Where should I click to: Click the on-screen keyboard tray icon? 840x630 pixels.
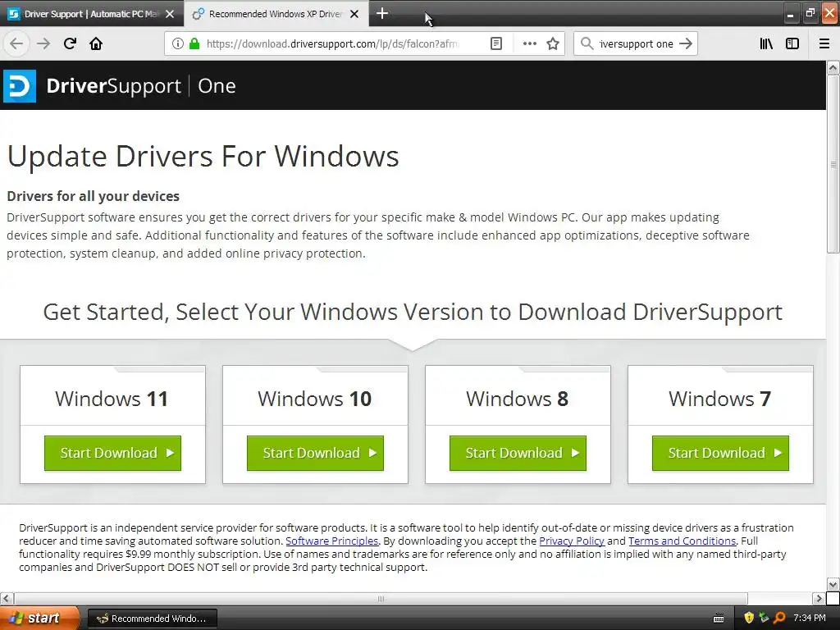tap(719, 619)
